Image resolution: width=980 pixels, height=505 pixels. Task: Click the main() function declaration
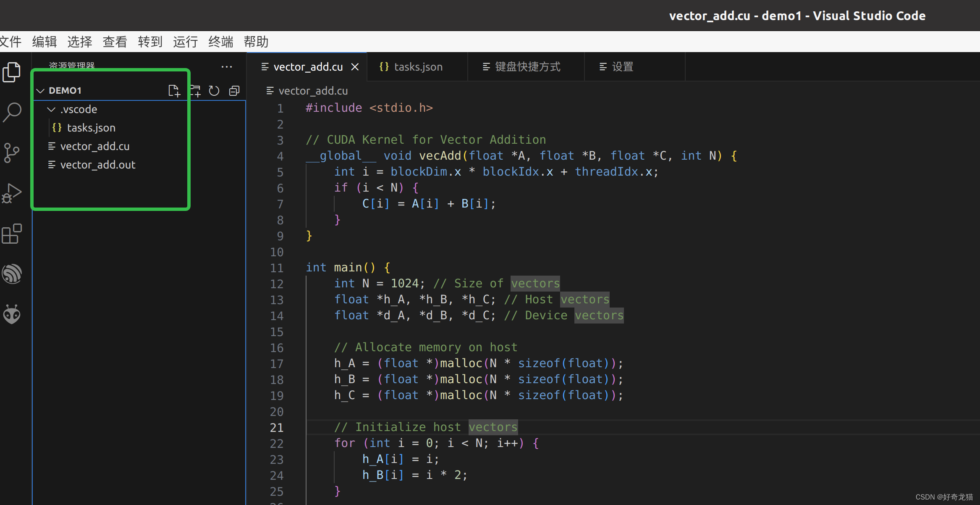pos(348,268)
